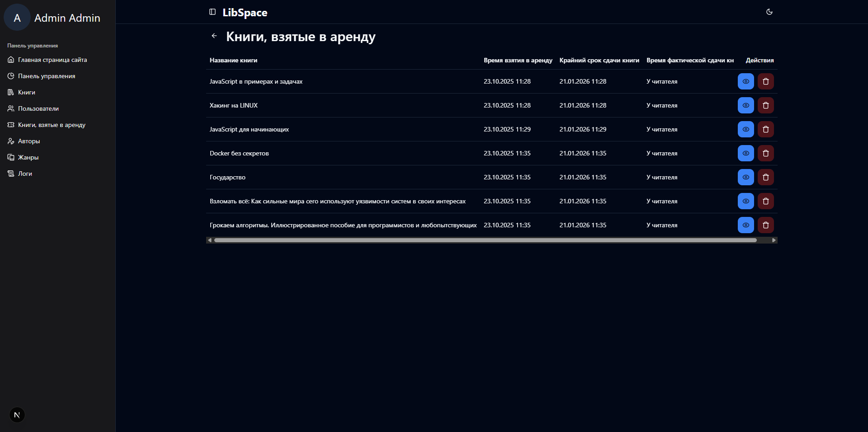Open the Логи page from sidebar
Screen dimensions: 868x432
pyautogui.click(x=25, y=174)
